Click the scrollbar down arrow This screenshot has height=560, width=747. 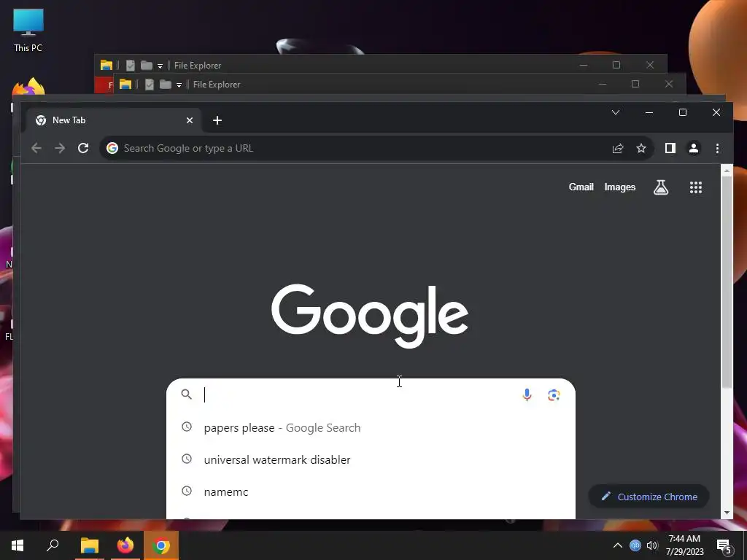727,513
